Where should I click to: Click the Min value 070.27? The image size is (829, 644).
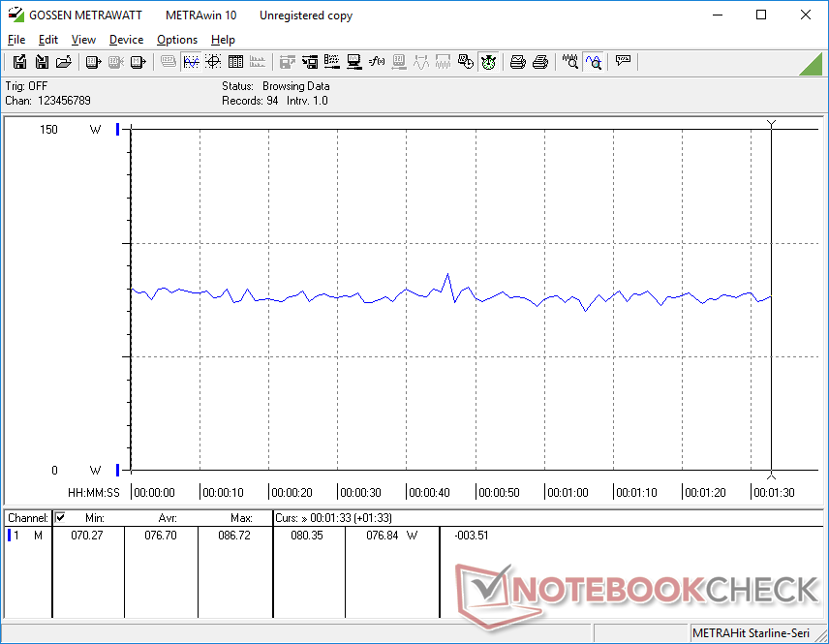[87, 536]
